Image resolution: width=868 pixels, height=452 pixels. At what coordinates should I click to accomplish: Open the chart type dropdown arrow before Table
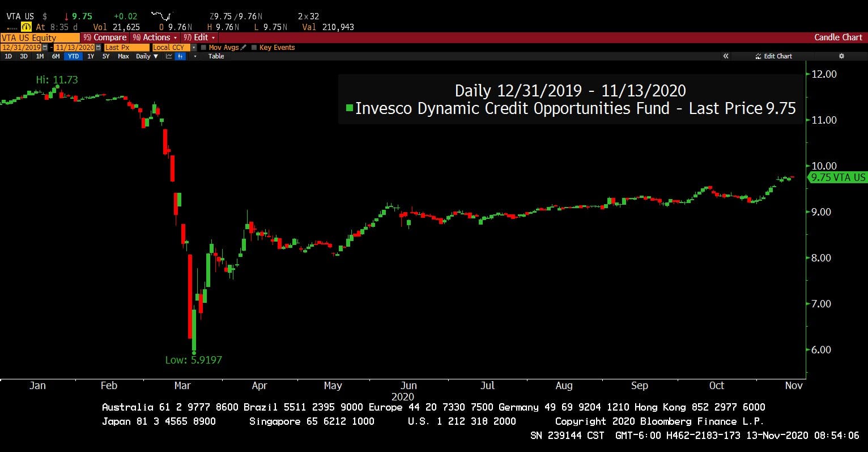coord(195,56)
